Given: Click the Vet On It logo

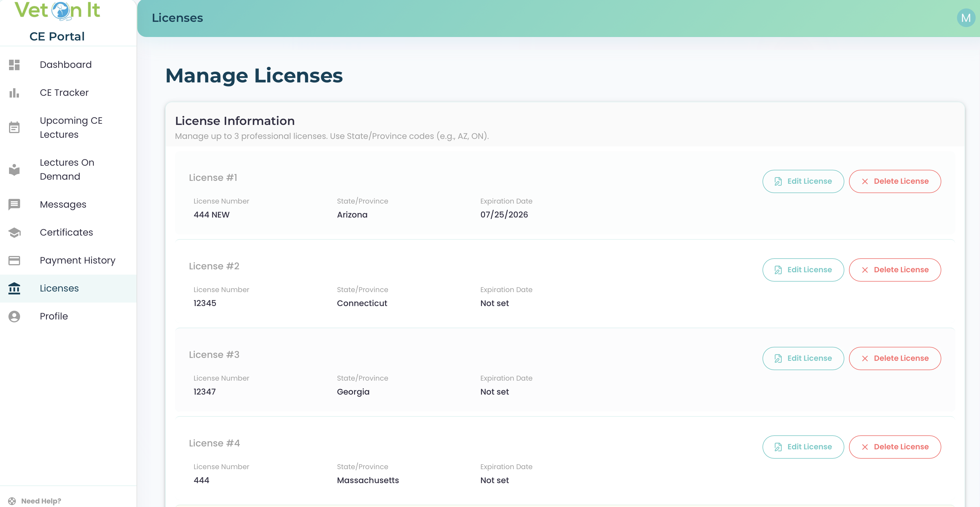Looking at the screenshot, I should coord(57,11).
